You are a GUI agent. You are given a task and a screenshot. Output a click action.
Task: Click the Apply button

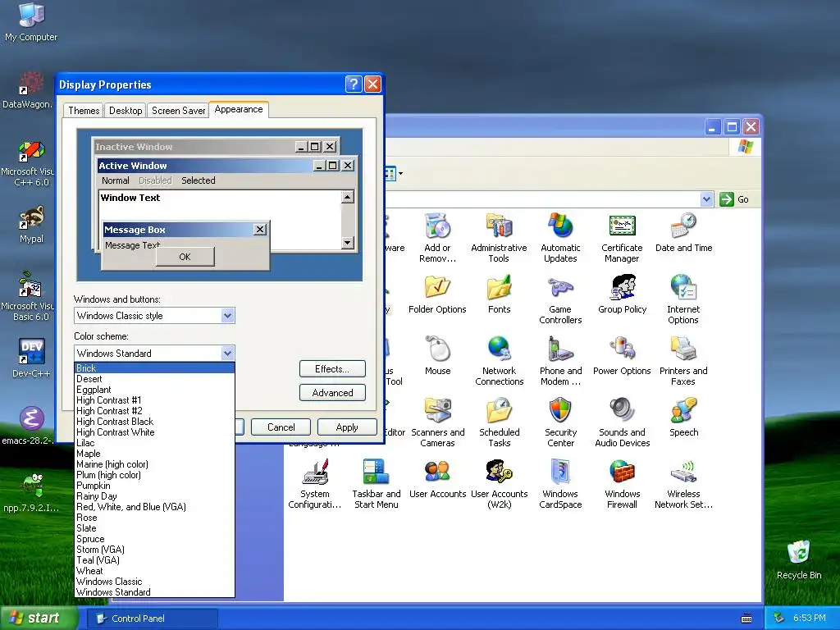(x=347, y=427)
